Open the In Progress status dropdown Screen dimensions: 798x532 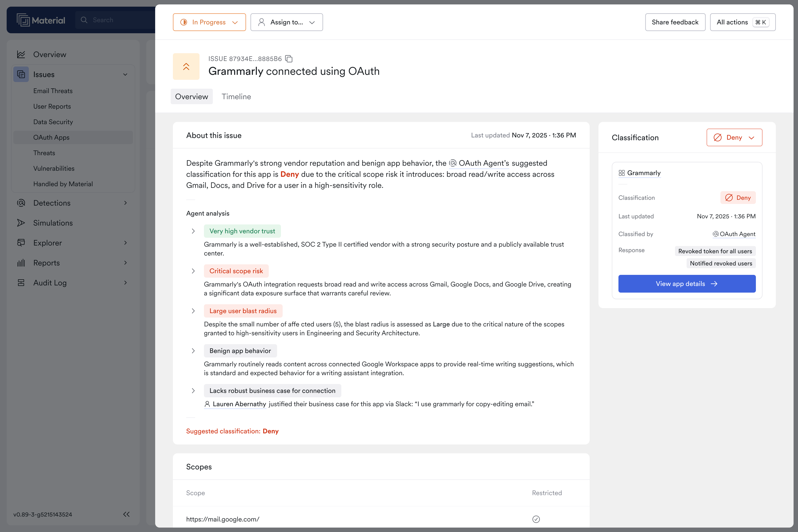click(209, 22)
